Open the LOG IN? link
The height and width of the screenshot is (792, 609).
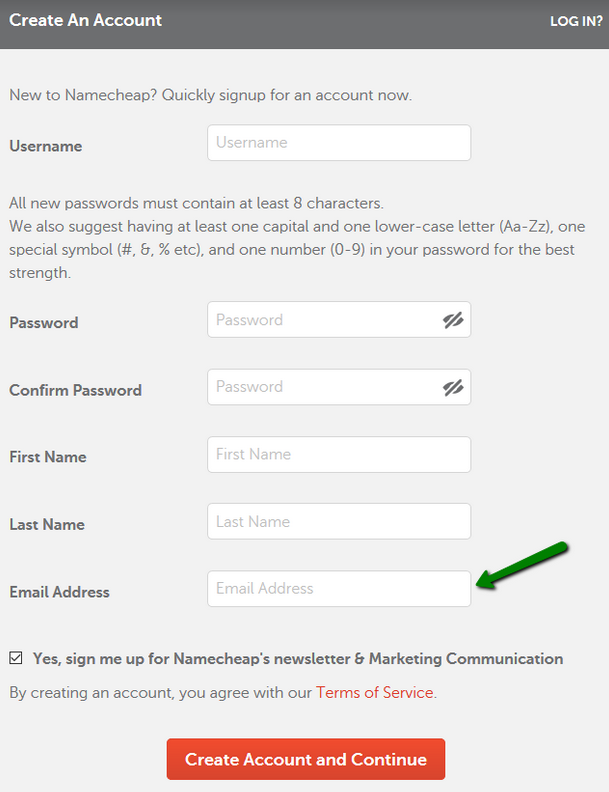pyautogui.click(x=576, y=21)
